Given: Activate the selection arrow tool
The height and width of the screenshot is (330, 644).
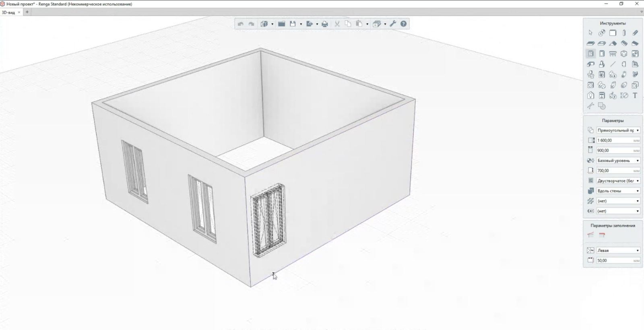Looking at the screenshot, I should point(590,33).
